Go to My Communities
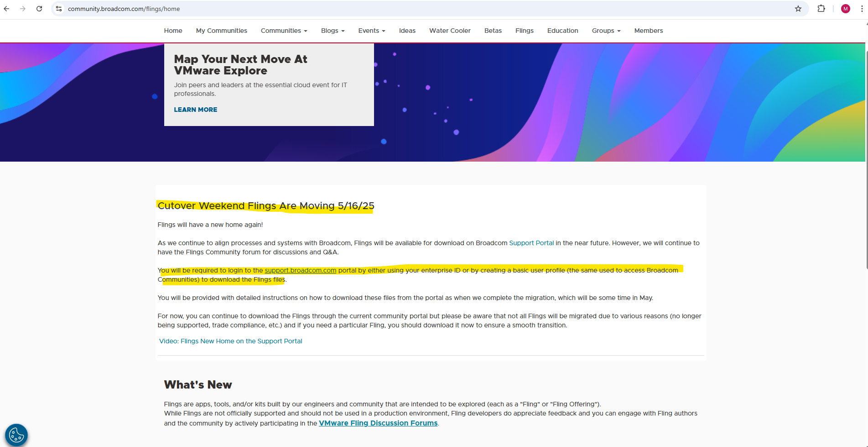Screen dimensions: 868x447 222,31
